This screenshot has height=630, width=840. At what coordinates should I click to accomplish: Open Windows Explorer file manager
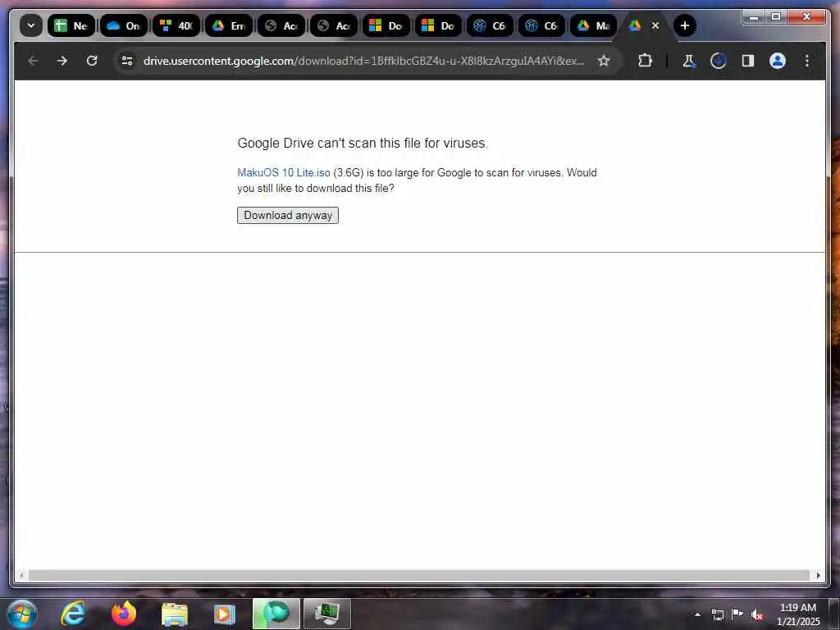click(174, 614)
